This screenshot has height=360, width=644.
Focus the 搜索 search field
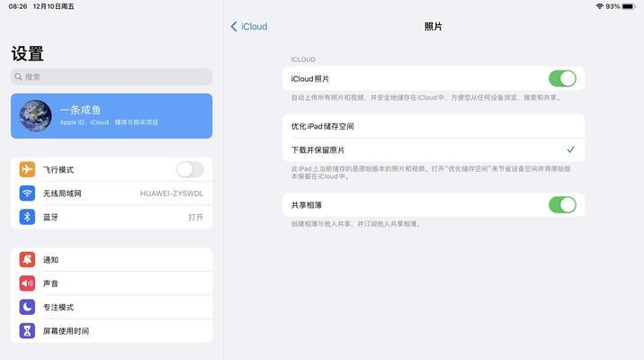112,76
